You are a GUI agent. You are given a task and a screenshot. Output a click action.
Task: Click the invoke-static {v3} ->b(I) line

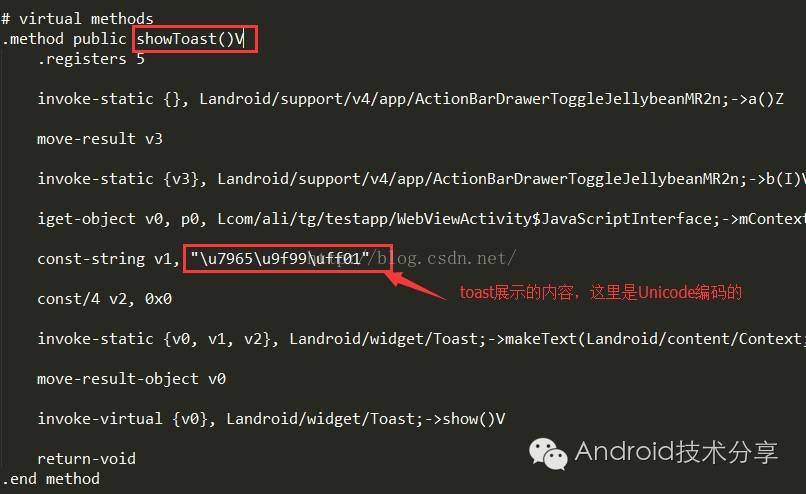click(422, 179)
